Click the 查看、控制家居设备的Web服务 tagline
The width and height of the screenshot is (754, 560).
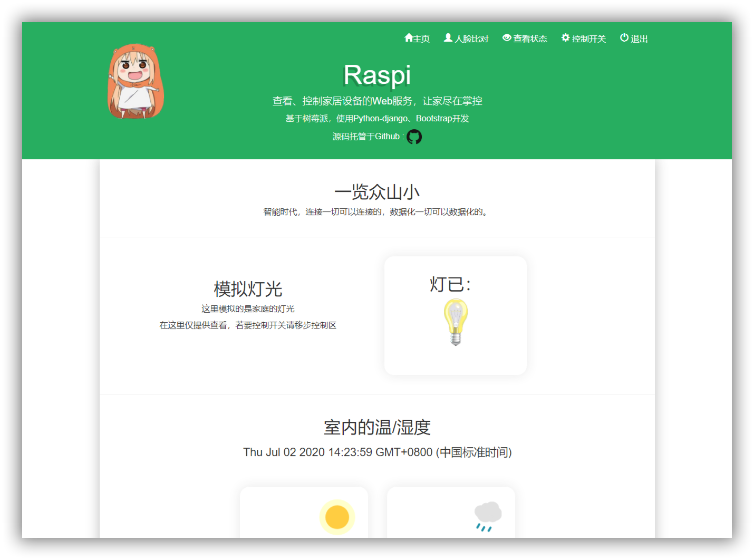(378, 101)
